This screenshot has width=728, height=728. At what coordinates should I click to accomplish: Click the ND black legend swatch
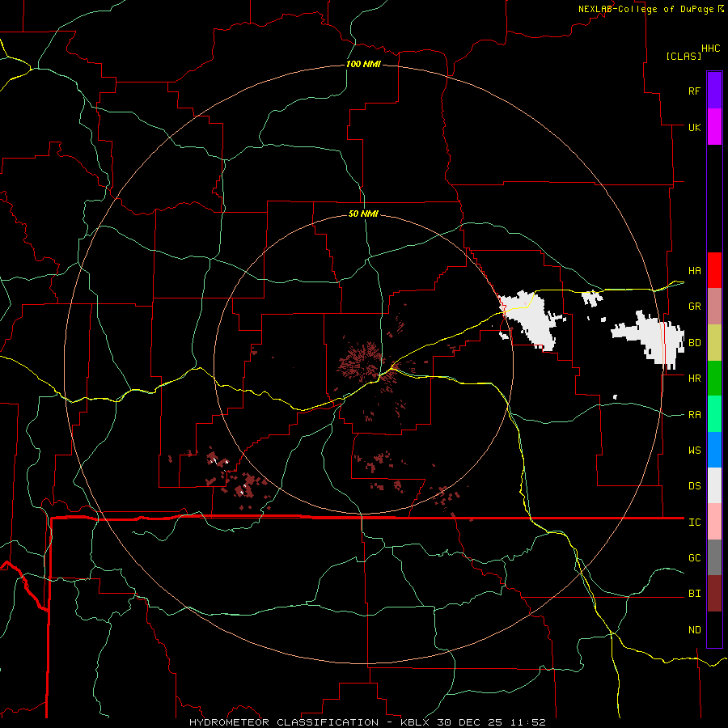[x=714, y=629]
